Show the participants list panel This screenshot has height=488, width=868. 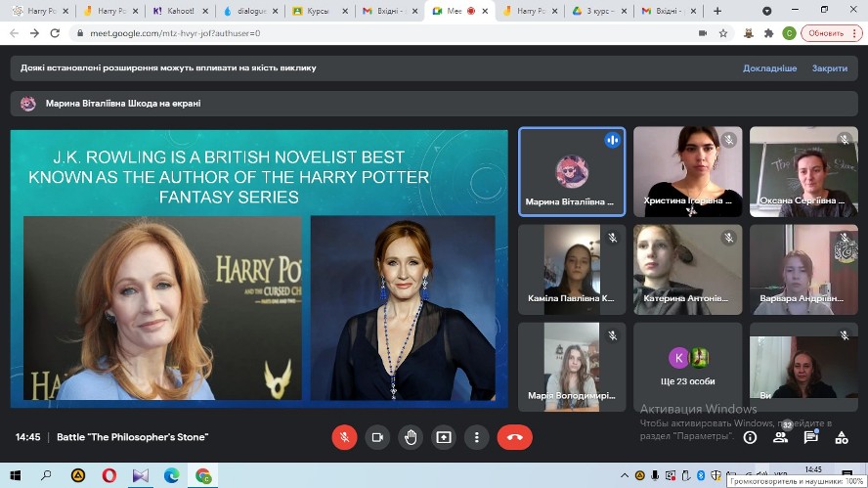(780, 438)
